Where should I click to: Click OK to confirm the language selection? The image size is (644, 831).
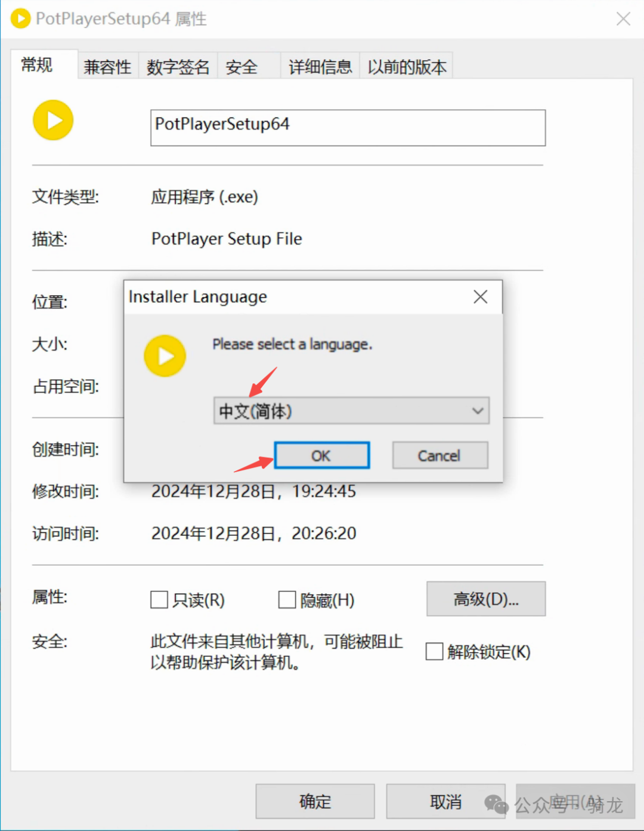321,455
